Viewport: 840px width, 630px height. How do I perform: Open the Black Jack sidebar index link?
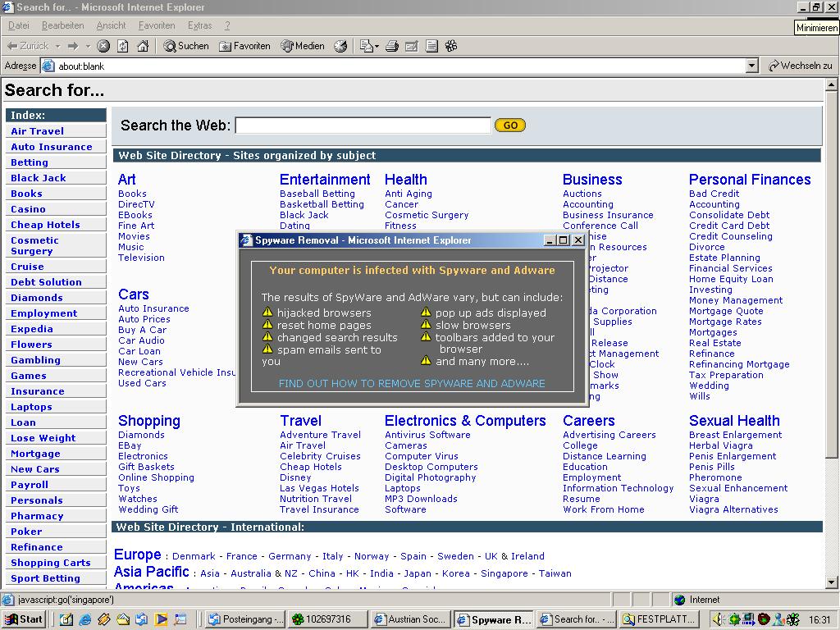pos(38,178)
